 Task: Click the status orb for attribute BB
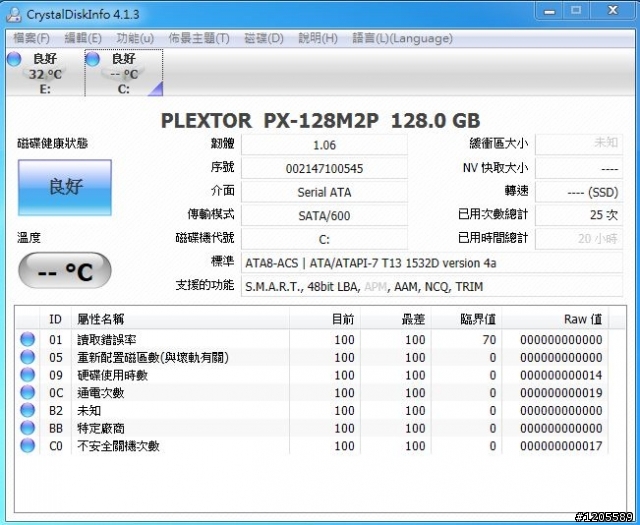pyautogui.click(x=27, y=428)
